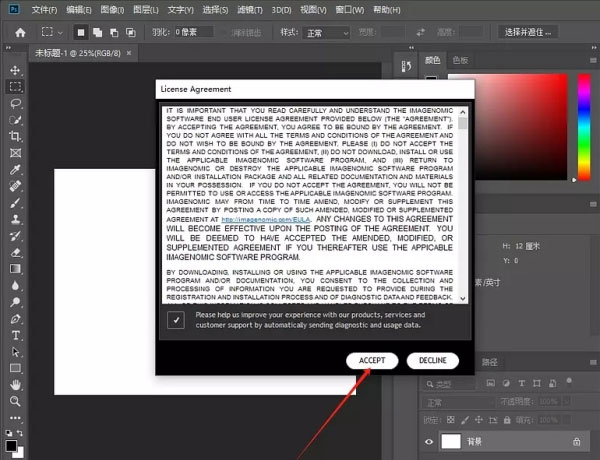The height and width of the screenshot is (460, 600).
Task: Select the Zoom tool
Action: coord(16,400)
